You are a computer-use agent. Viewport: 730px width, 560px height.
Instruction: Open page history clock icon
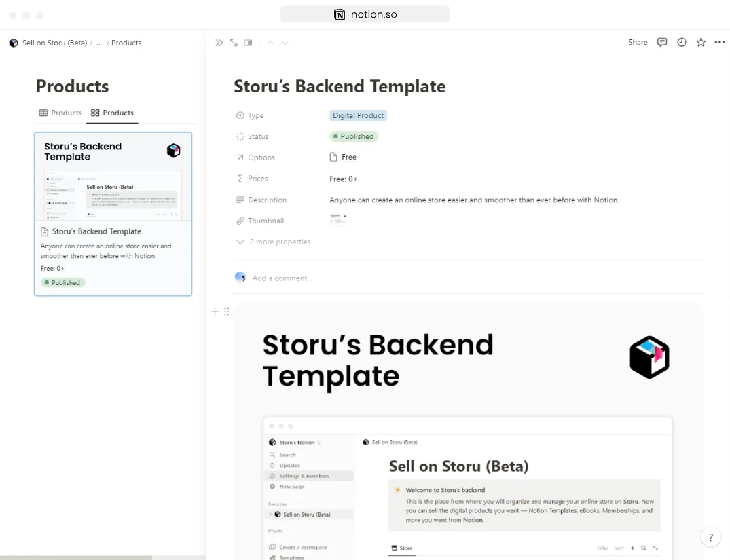point(682,42)
